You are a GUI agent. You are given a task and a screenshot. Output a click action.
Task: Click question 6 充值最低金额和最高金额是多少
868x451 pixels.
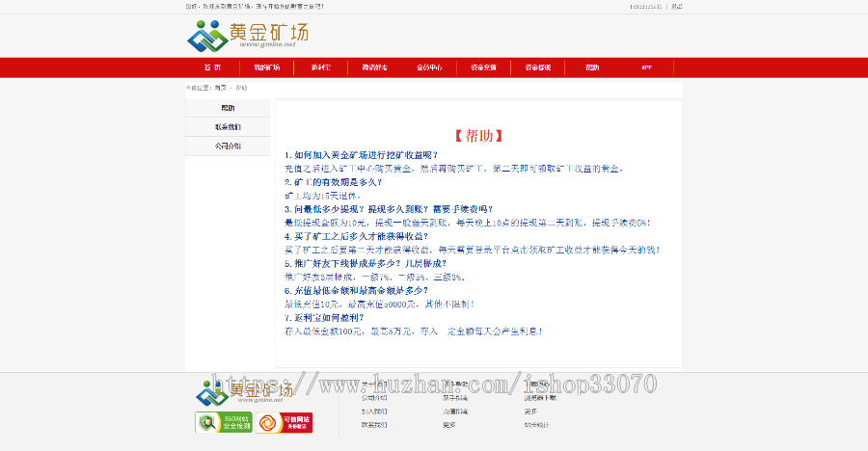pos(357,290)
